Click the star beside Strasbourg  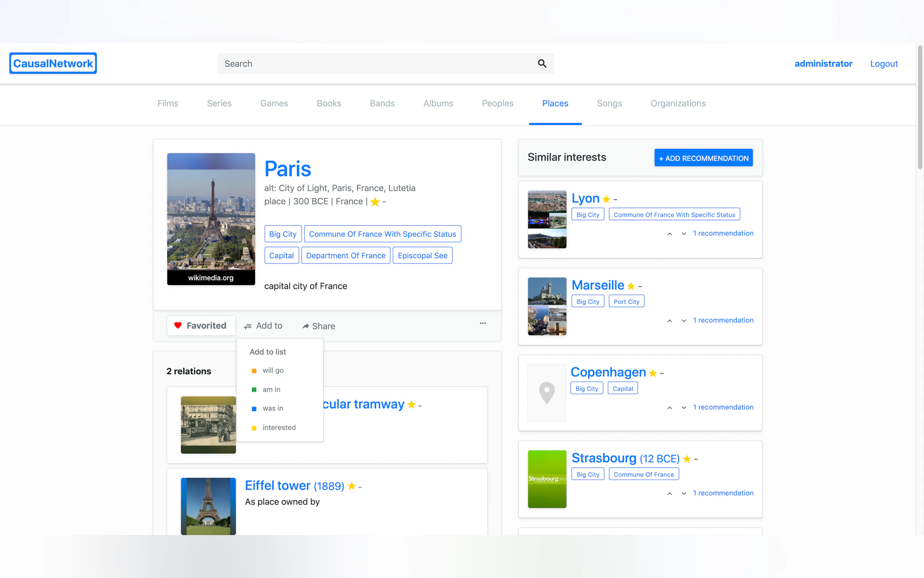tap(686, 459)
